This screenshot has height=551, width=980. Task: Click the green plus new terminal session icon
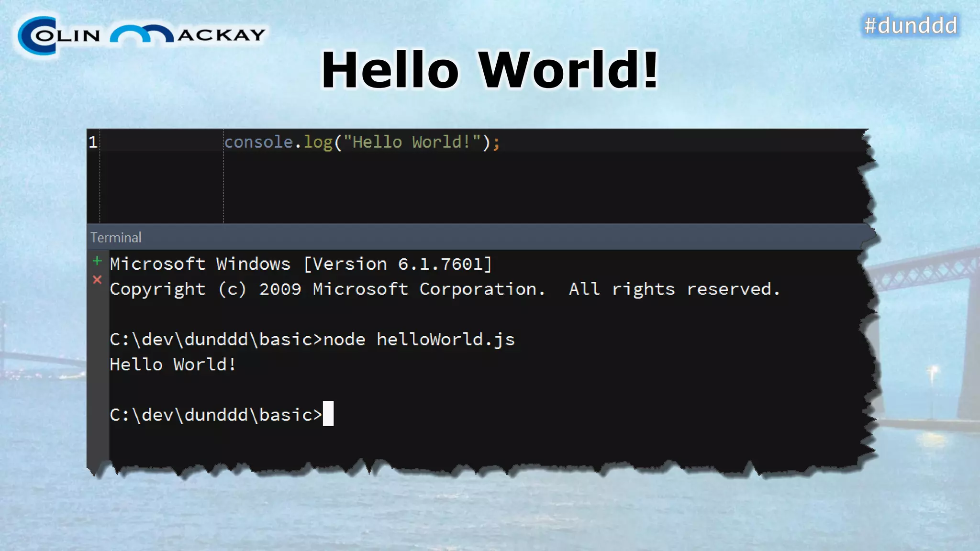click(97, 261)
